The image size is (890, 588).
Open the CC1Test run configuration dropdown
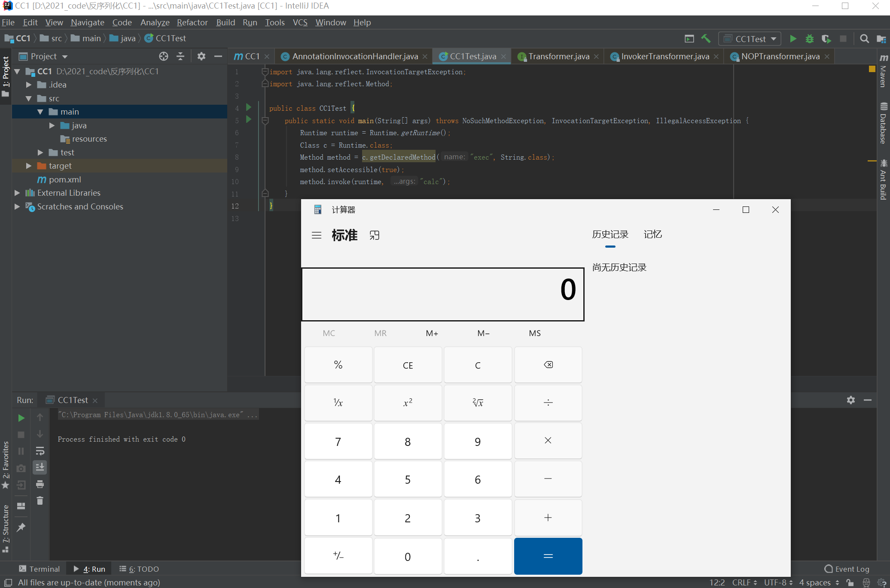tap(750, 39)
